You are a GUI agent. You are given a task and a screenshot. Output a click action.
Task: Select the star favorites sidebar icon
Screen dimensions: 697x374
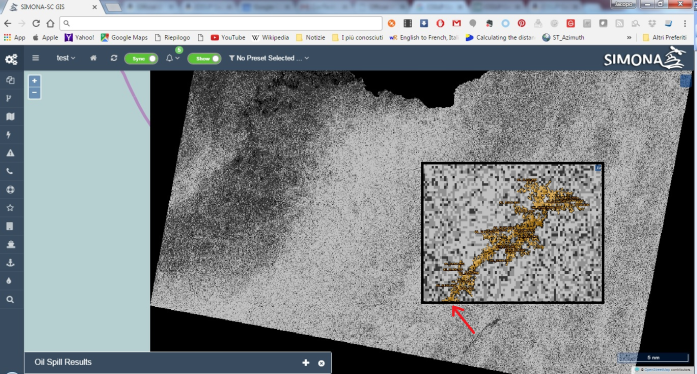(10, 208)
